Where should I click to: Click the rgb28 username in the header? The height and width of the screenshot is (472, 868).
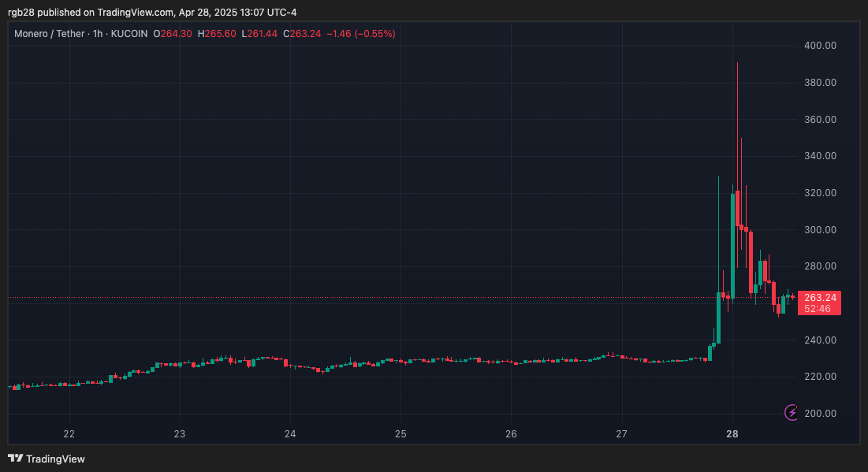(x=20, y=12)
